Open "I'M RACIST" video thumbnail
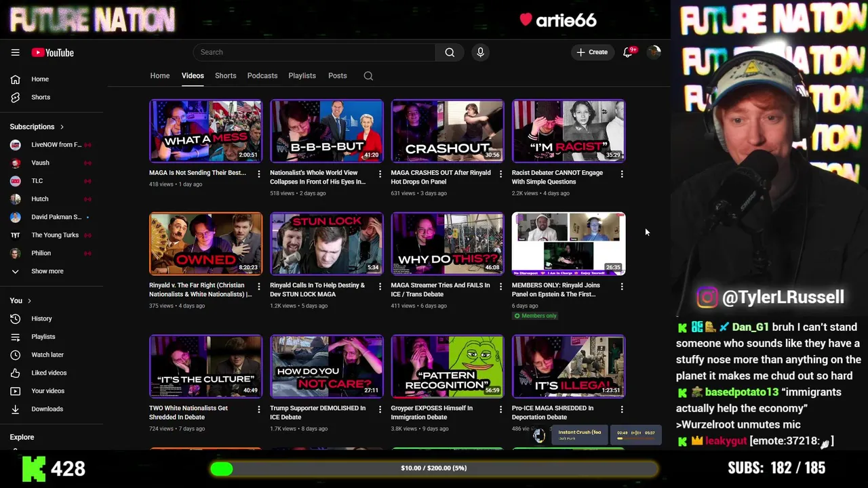This screenshot has height=488, width=868. point(568,131)
